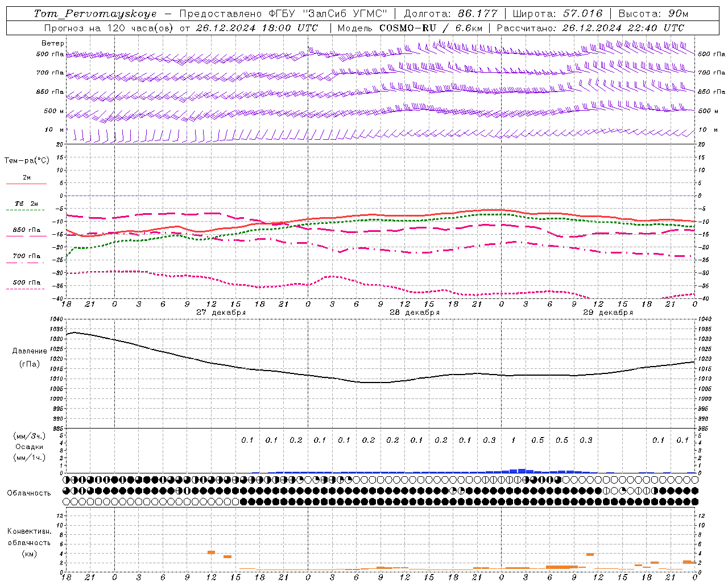
Task: Click the 'Облачность' cloudiness label
Action: point(29,493)
